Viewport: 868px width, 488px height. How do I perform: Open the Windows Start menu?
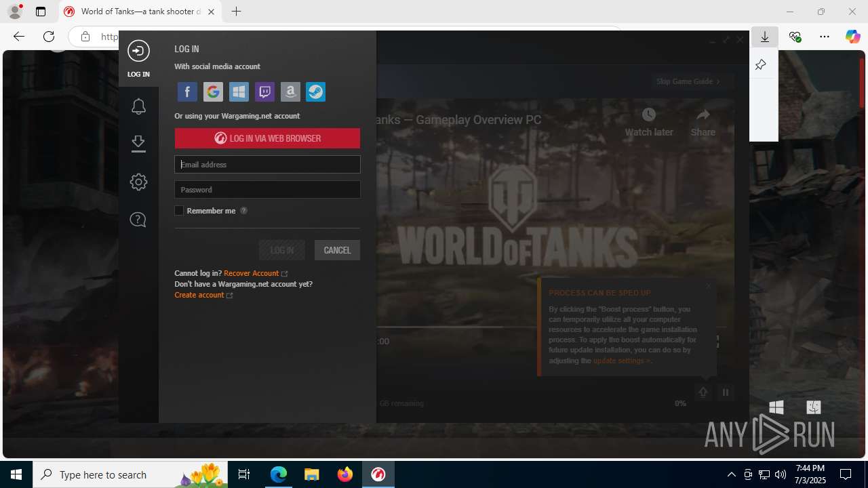(x=16, y=474)
